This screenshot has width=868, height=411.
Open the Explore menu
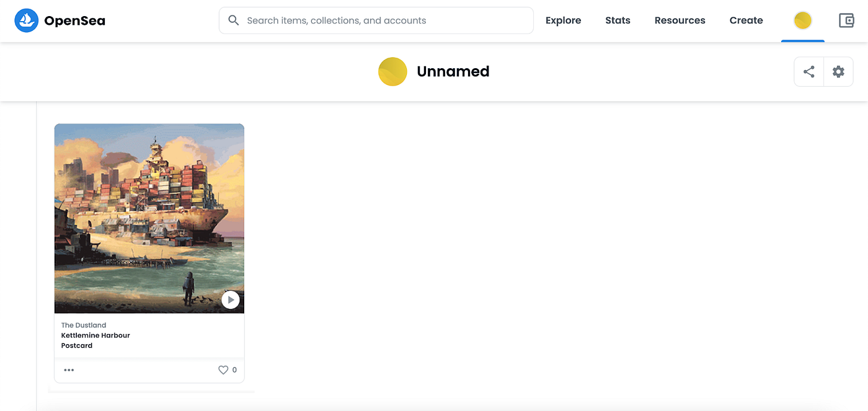[x=563, y=20]
